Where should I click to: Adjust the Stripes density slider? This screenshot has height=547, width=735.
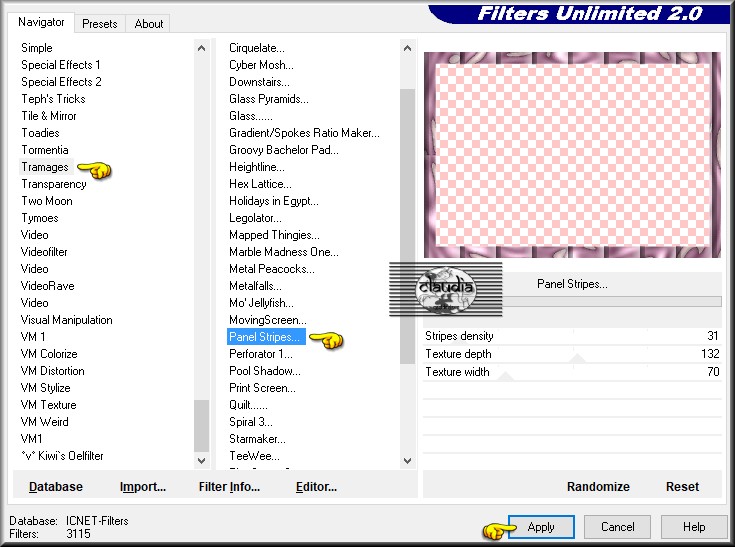point(572,336)
